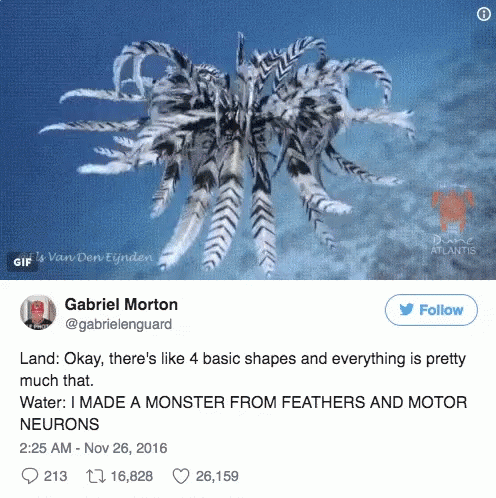Open the 2:25 AM timestamp link
The height and width of the screenshot is (498, 496).
click(x=45, y=448)
